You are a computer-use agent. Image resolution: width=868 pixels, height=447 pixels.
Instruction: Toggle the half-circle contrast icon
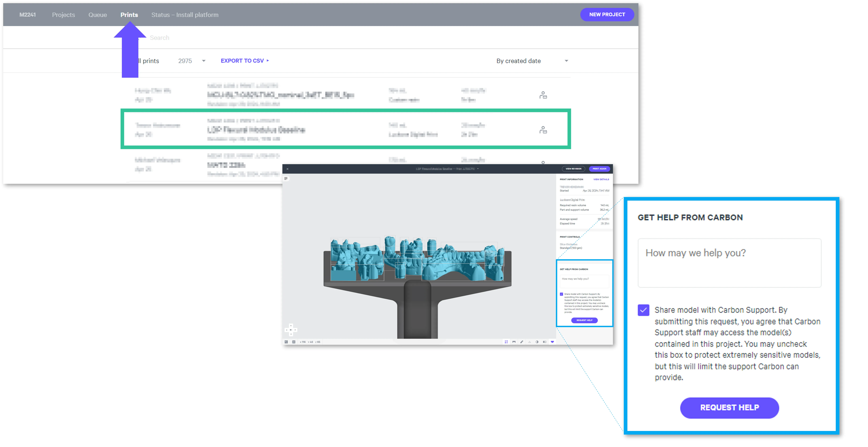tap(537, 342)
